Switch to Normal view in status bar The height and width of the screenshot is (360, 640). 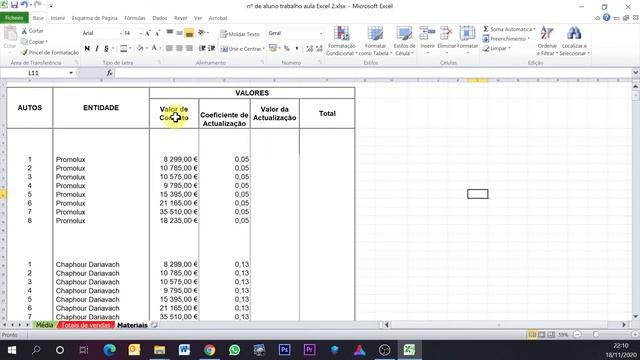532,335
